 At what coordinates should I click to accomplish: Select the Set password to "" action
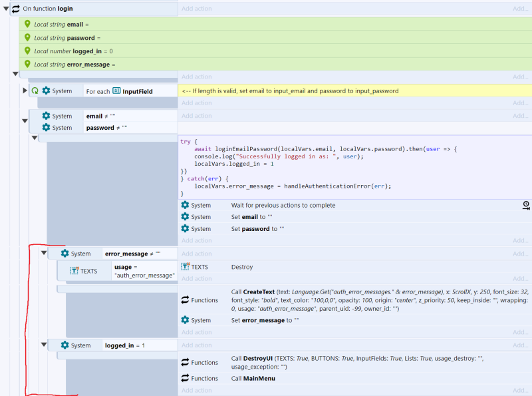tap(355, 228)
